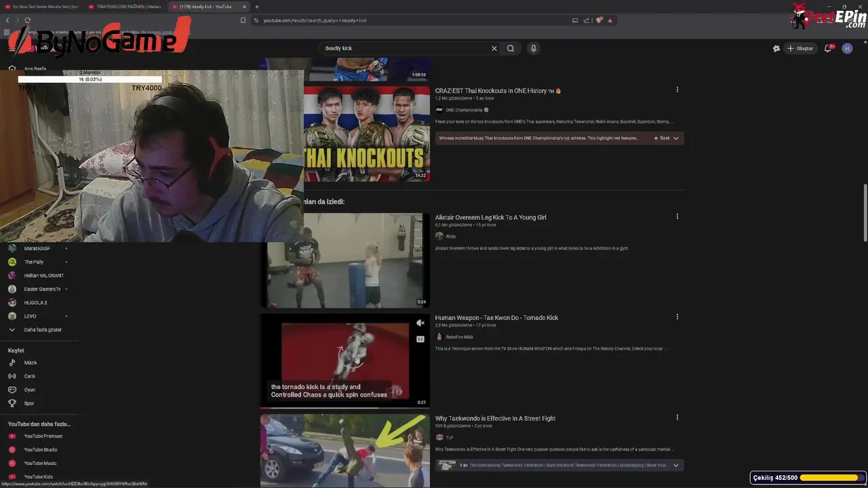
Task: Open more options for Human Weapon video
Action: pyautogui.click(x=677, y=317)
